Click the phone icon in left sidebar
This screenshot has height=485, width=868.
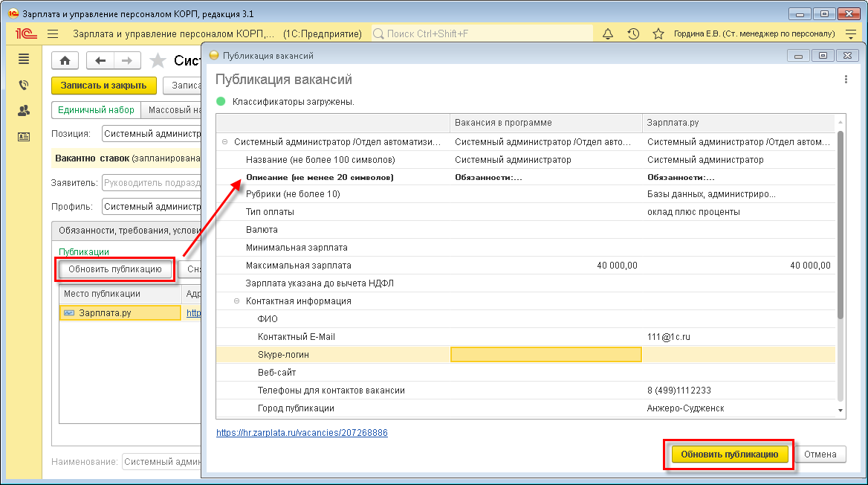click(x=24, y=85)
